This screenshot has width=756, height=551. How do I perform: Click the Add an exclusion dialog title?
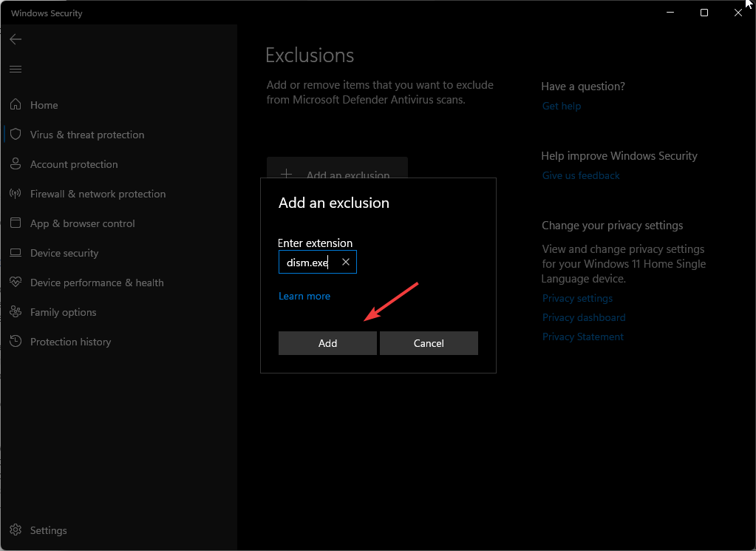[x=333, y=203]
